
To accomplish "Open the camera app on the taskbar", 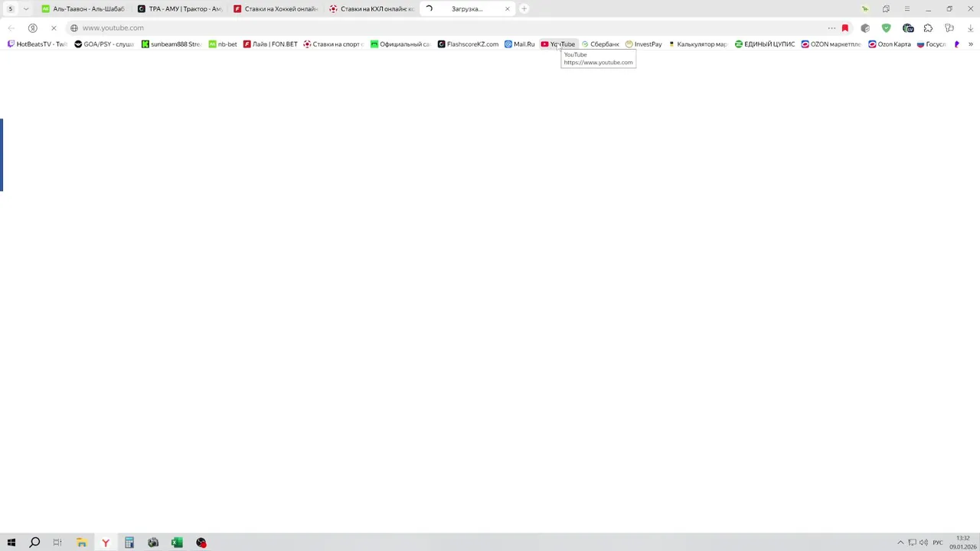I will point(153,543).
